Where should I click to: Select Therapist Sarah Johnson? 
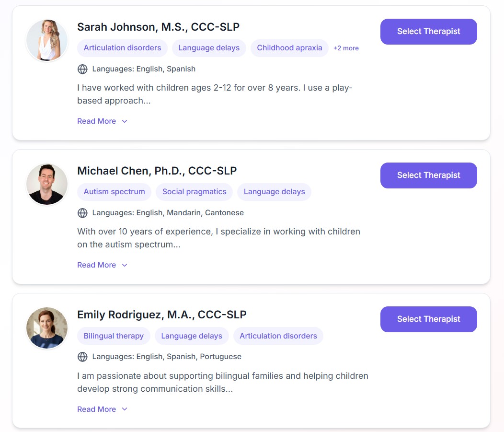(428, 32)
